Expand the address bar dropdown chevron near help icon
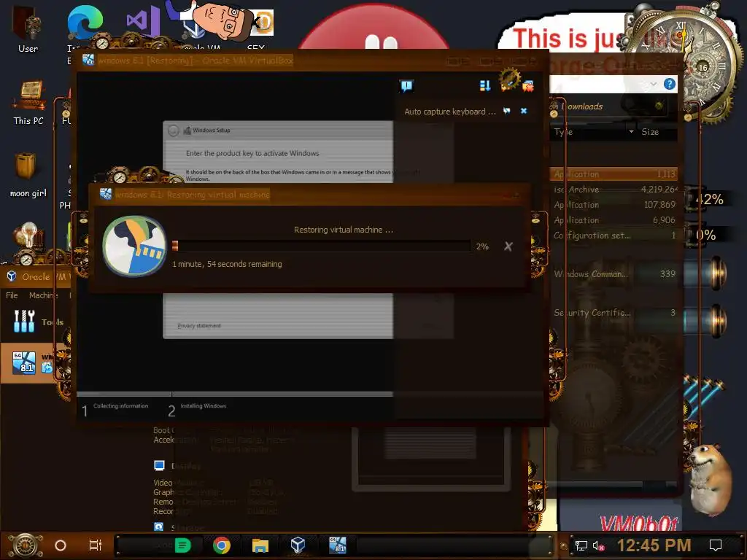747x560 pixels. click(x=653, y=85)
